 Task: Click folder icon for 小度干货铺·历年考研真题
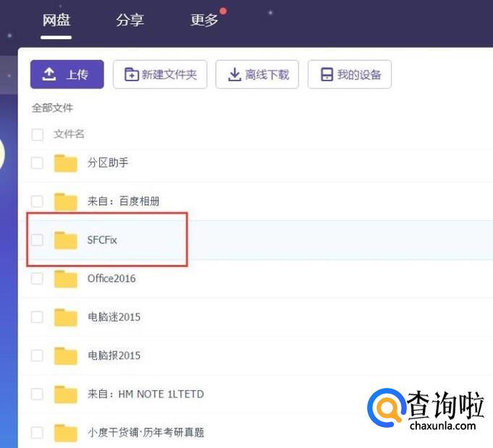pos(66,433)
